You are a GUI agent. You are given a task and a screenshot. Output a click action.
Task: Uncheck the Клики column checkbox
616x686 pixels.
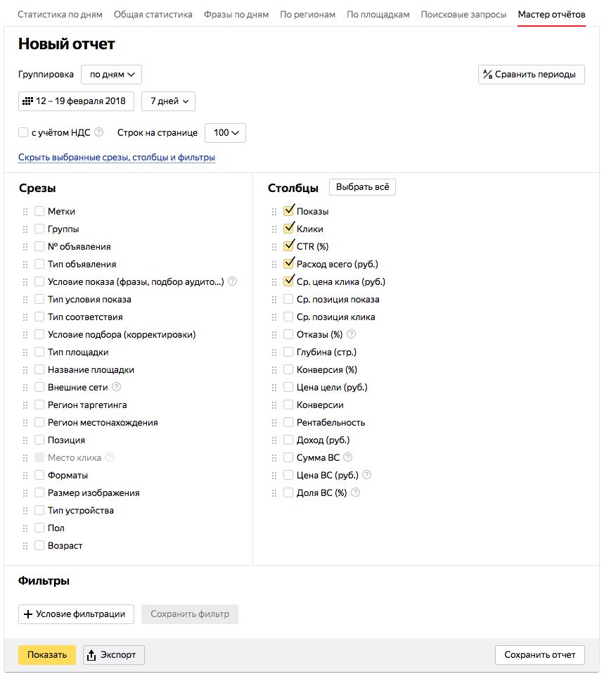coord(288,229)
